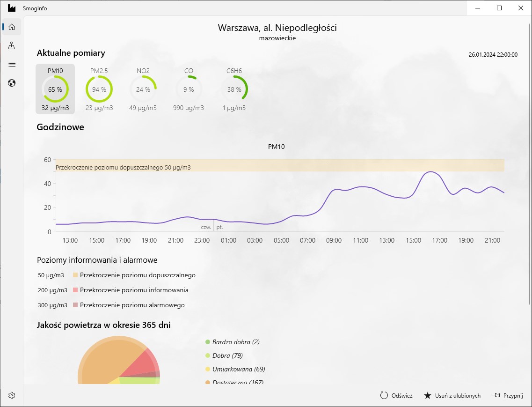Click the pin icon beside Przypnij

pyautogui.click(x=496, y=395)
